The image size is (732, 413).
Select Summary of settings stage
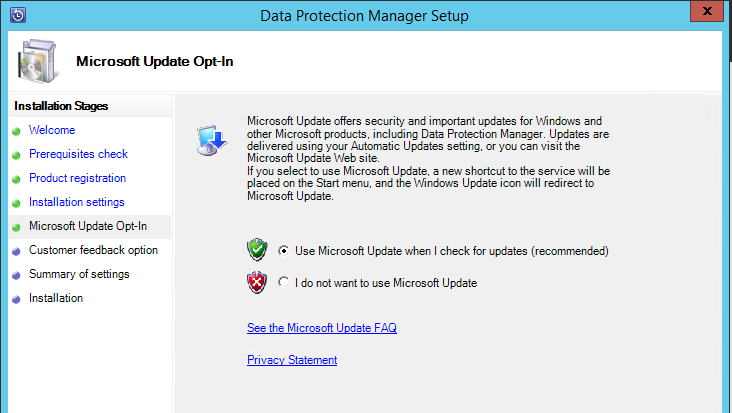coord(79,274)
